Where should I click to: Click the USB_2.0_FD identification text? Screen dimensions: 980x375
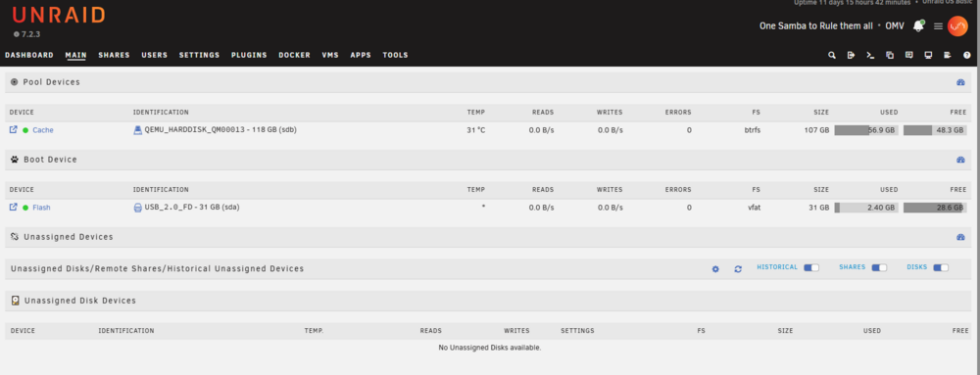coord(192,208)
